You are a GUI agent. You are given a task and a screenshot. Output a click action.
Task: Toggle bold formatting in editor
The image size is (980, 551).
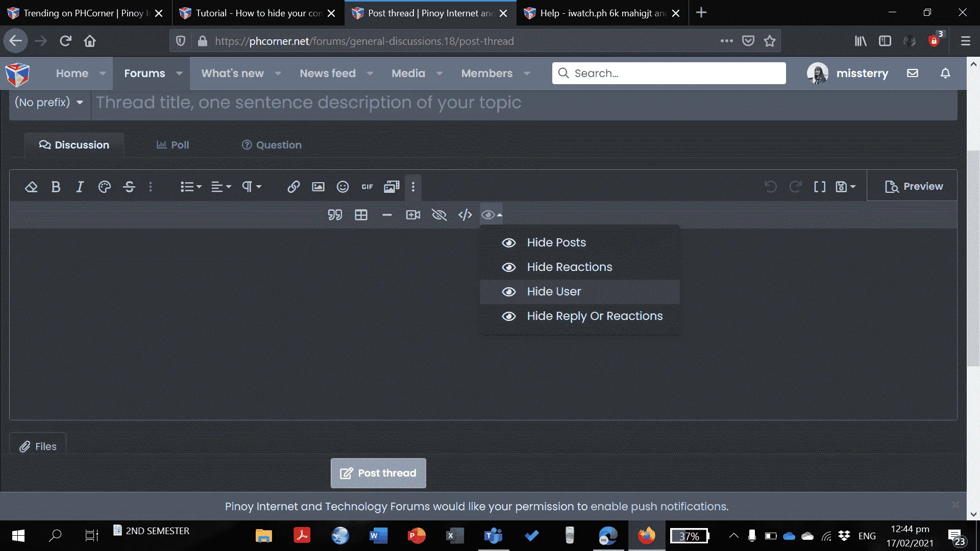click(56, 187)
